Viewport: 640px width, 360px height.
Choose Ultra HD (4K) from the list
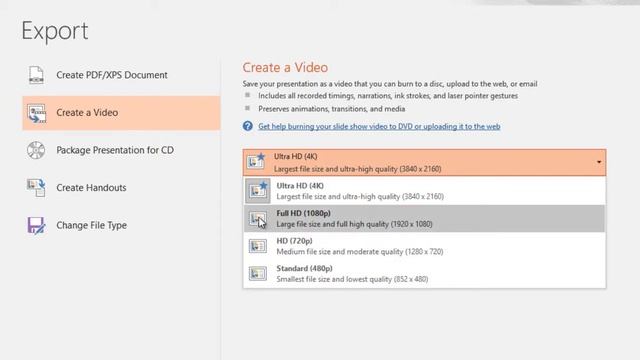(x=424, y=191)
